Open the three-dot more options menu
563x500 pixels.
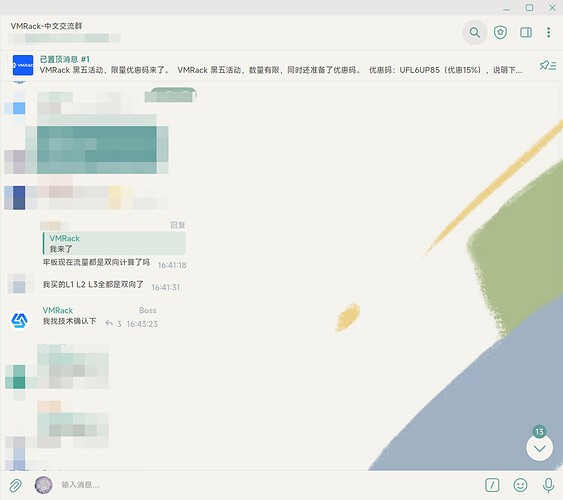[548, 32]
